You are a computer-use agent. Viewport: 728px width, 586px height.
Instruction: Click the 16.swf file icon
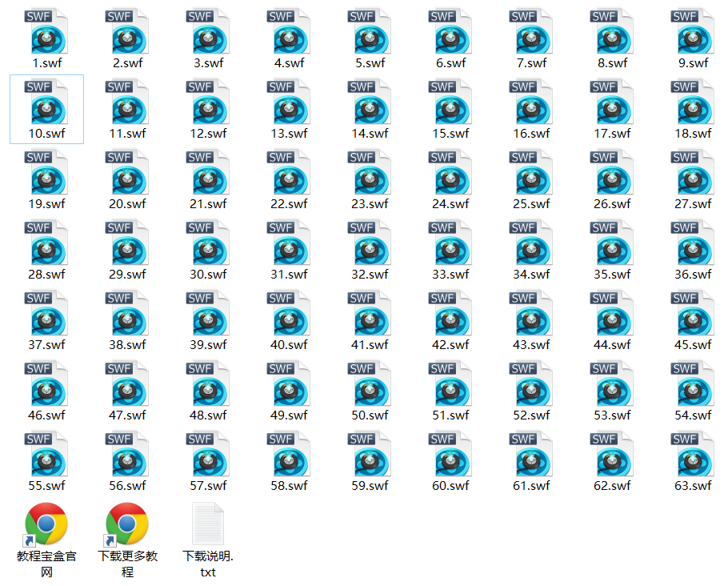pyautogui.click(x=531, y=102)
